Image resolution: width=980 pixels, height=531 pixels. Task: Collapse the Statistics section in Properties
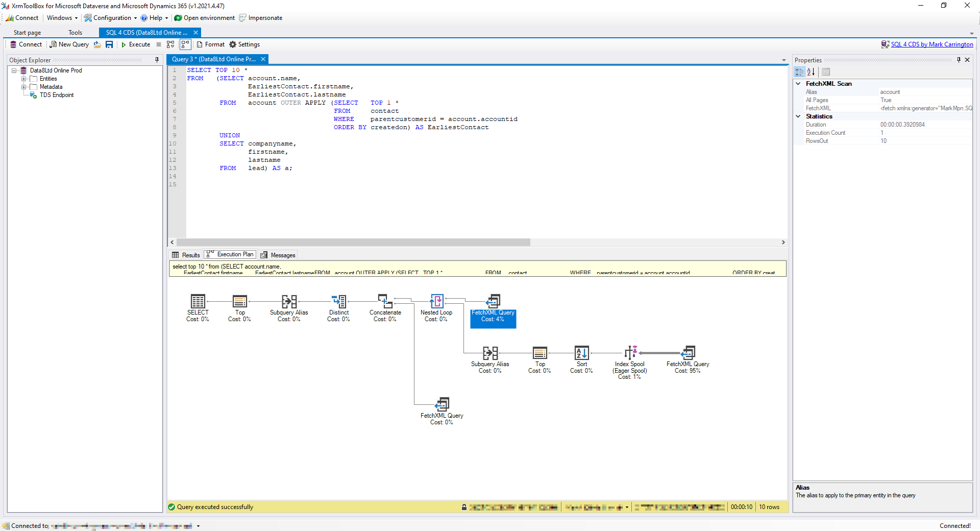pos(798,116)
